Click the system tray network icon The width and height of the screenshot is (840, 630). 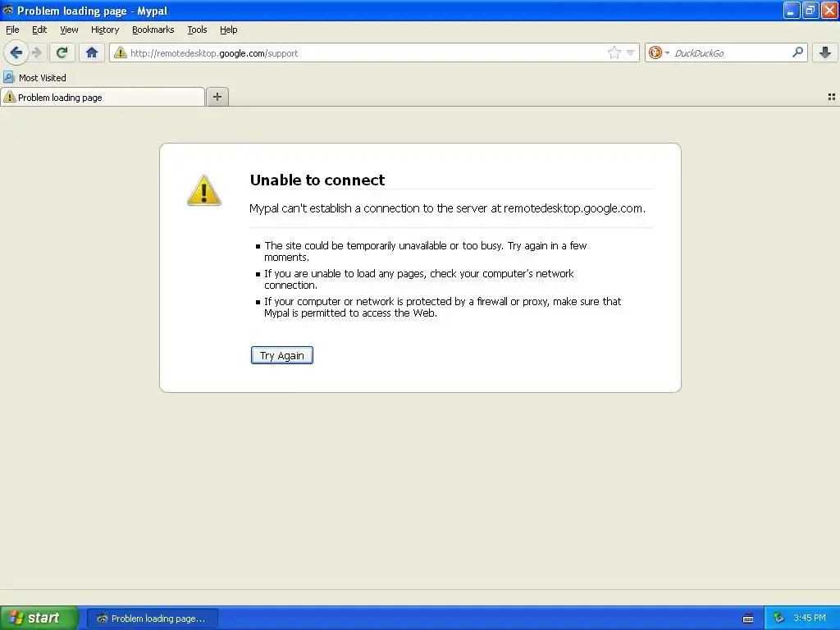click(778, 618)
